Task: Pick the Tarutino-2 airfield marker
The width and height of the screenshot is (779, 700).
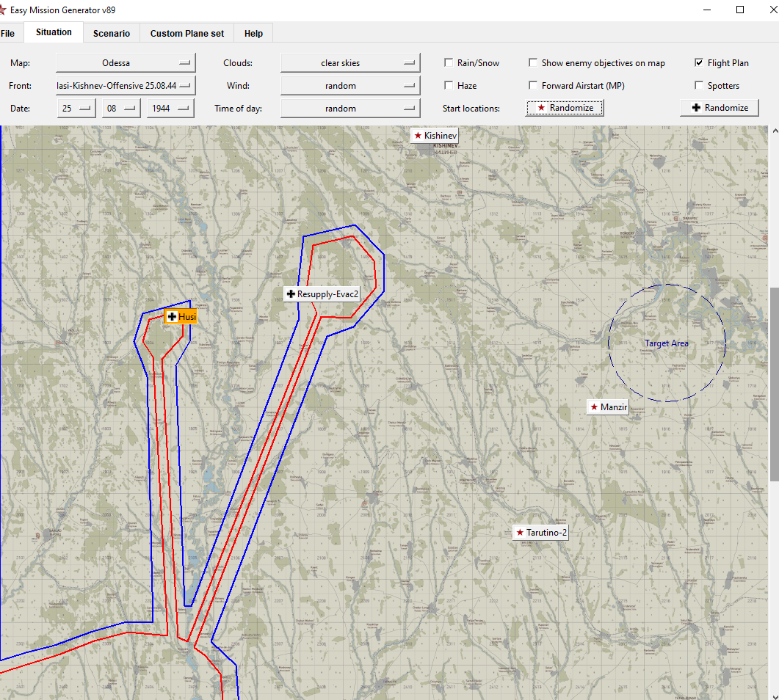Action: pos(541,533)
